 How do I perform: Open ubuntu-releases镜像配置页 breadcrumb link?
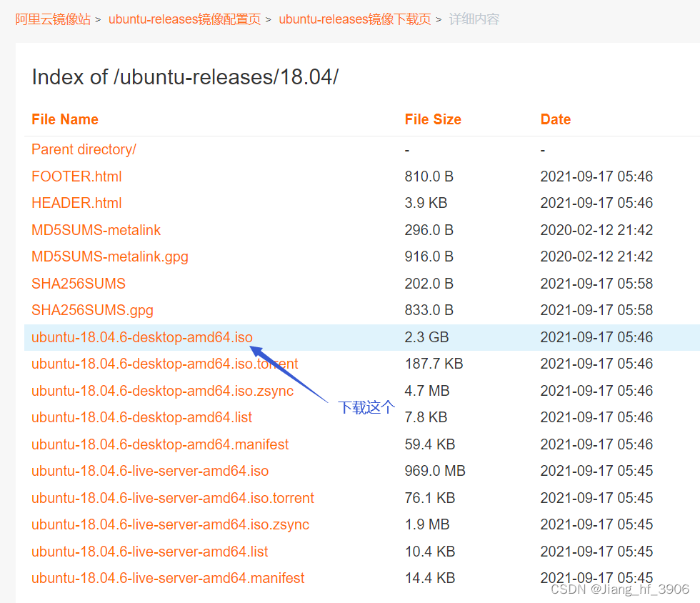[184, 19]
